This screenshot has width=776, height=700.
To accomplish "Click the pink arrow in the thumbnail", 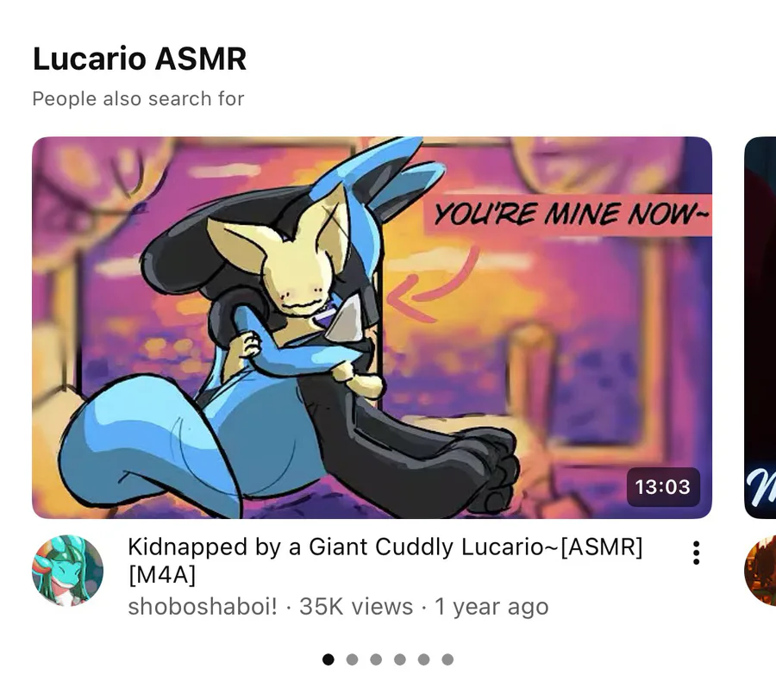I will (x=432, y=286).
